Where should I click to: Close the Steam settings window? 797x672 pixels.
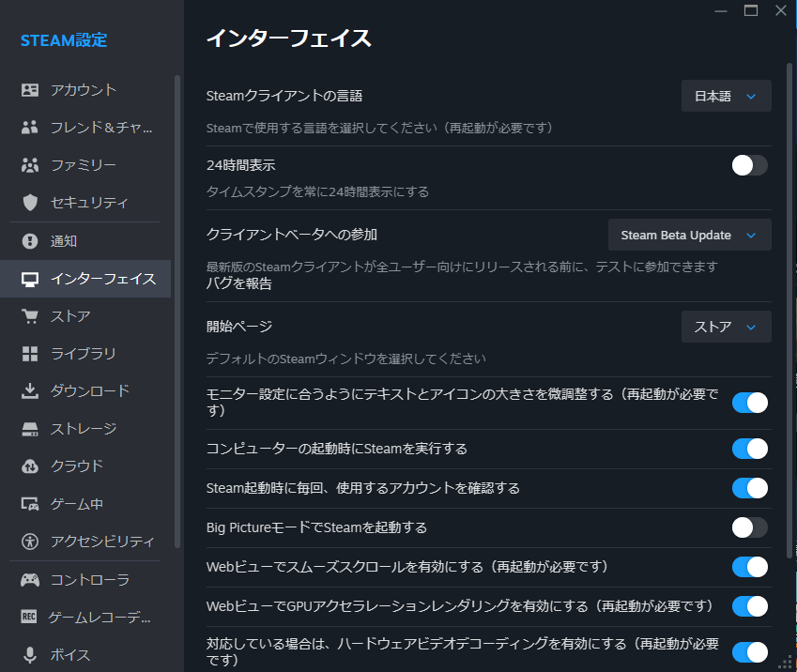781,10
